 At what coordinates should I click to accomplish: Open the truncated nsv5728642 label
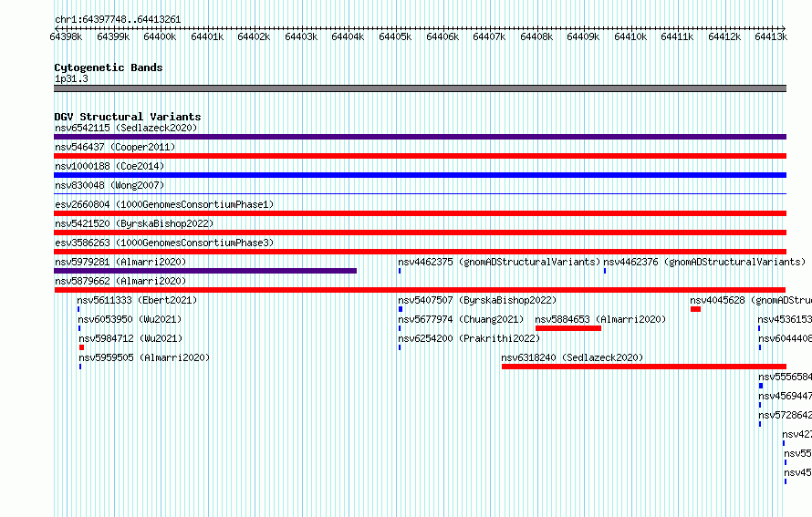click(x=785, y=415)
